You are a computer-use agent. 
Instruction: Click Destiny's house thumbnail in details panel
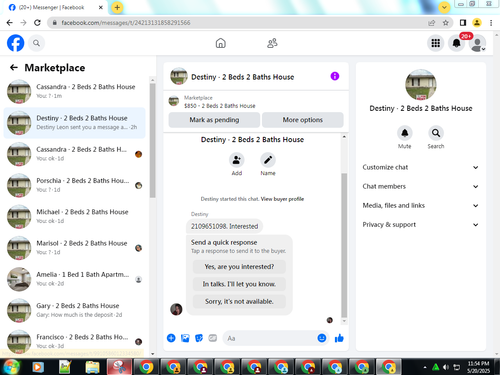(x=421, y=85)
